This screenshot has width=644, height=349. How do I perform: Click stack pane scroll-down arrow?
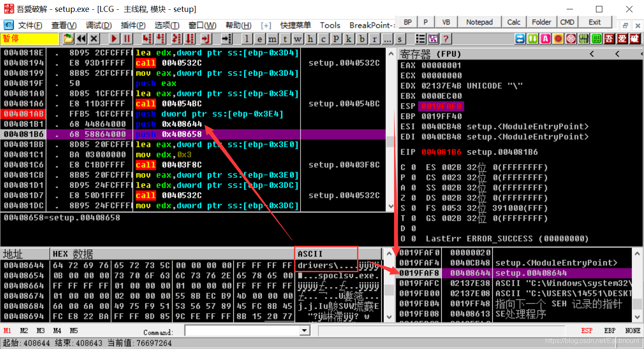tap(637, 317)
